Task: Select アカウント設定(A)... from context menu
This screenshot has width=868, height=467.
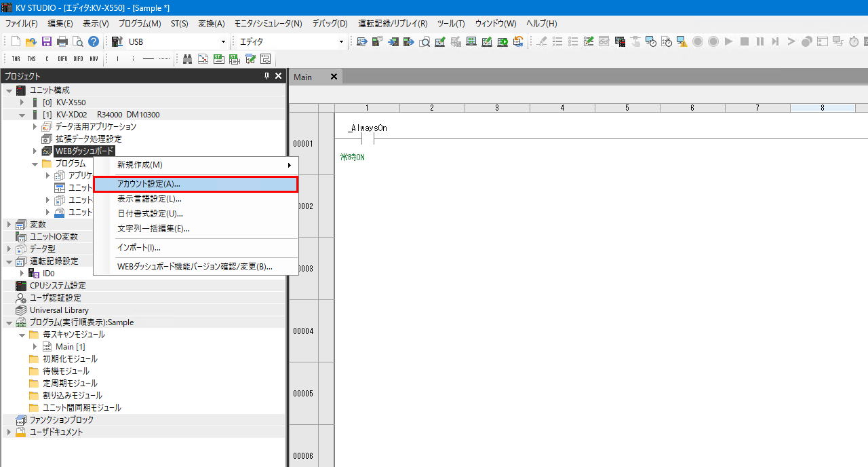Action: (x=195, y=184)
